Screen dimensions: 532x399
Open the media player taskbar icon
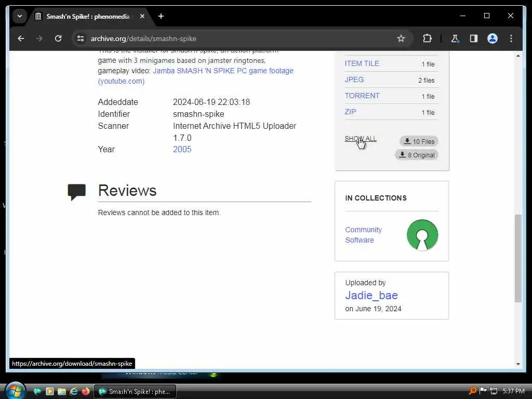click(x=50, y=391)
